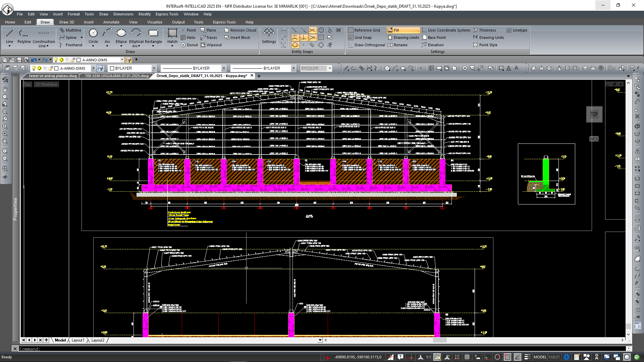This screenshot has width=644, height=362.
Task: Click MODEL button in status bar
Action: coord(540,357)
